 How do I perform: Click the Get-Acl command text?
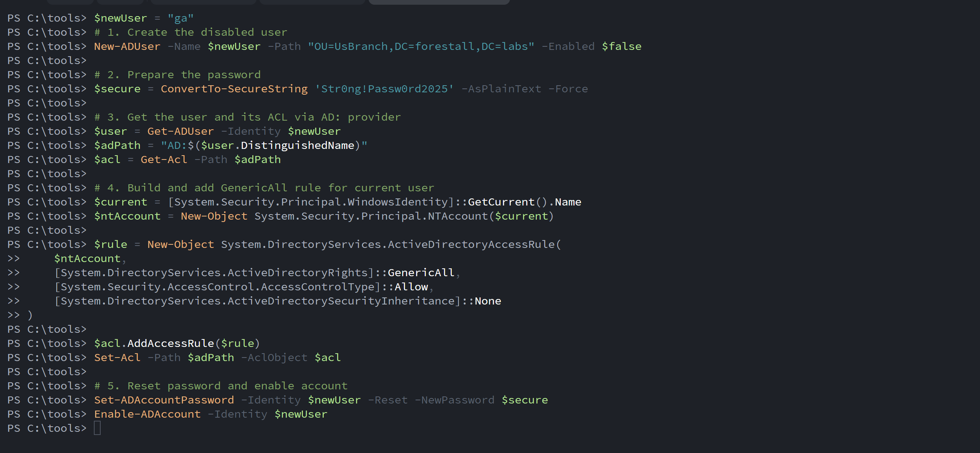(x=163, y=160)
